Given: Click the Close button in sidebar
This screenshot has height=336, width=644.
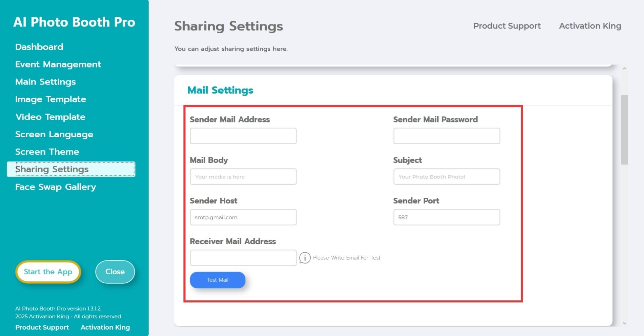Looking at the screenshot, I should click(x=115, y=272).
